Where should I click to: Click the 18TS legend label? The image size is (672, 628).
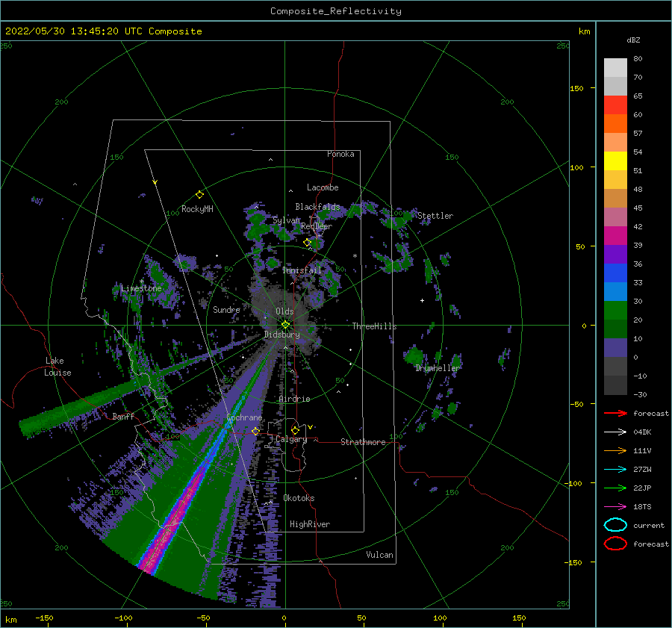pos(642,507)
